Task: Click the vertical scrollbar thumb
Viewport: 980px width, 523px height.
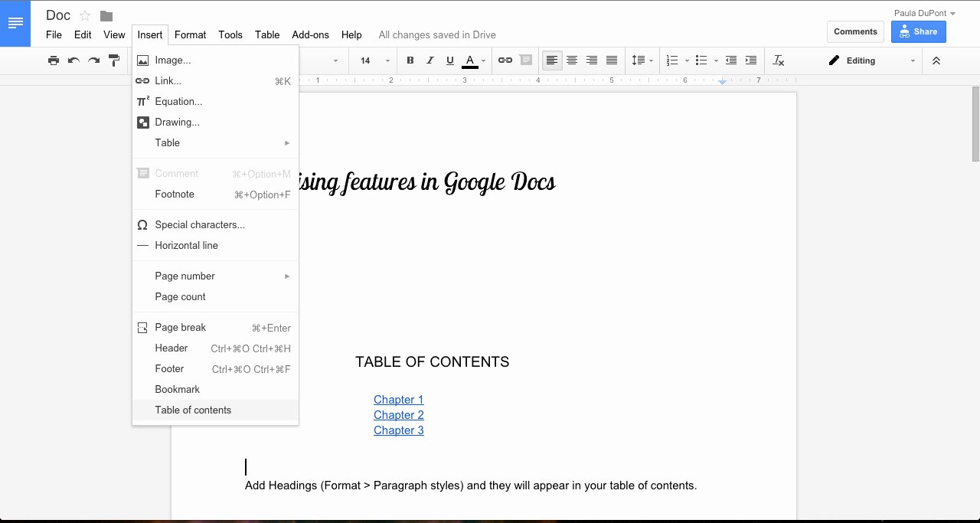Action: click(975, 123)
